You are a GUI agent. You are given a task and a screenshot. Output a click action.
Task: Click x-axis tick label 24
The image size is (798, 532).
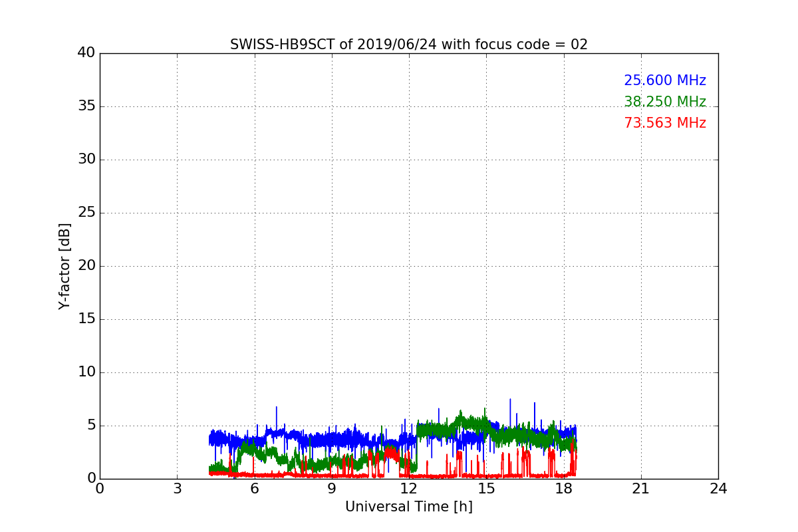click(x=718, y=488)
